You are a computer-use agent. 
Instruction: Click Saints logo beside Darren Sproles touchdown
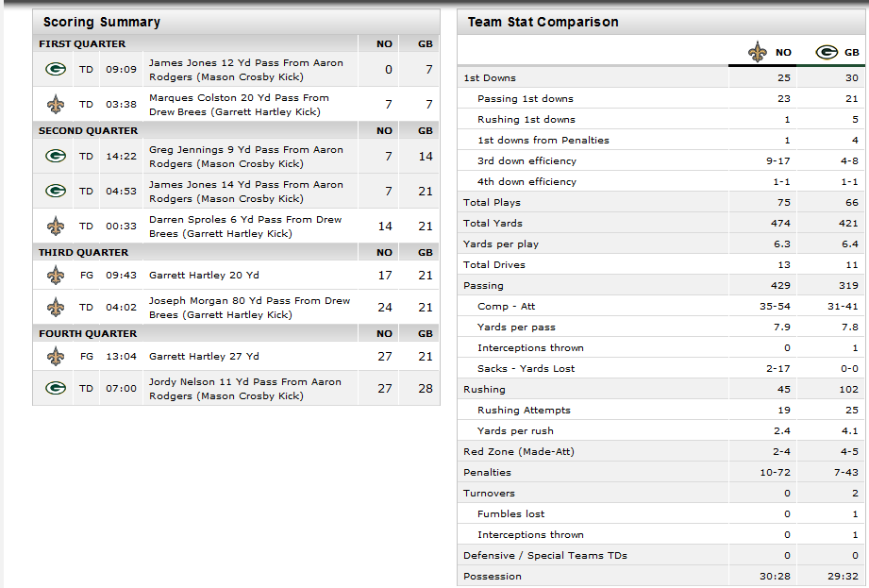coord(56,227)
